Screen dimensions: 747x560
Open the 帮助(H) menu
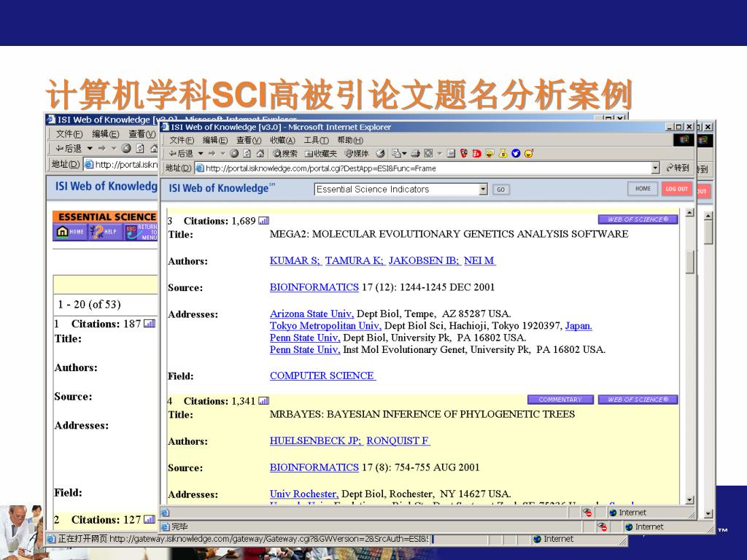[350, 141]
